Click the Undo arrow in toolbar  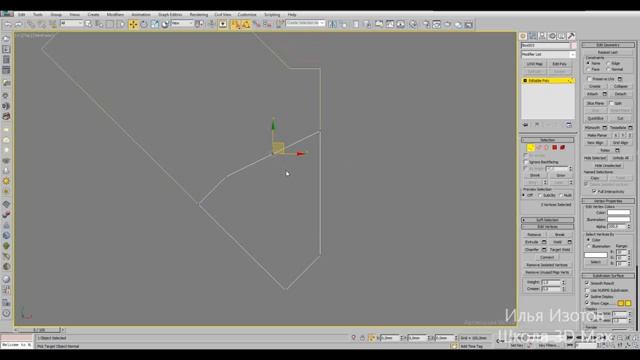click(8, 24)
